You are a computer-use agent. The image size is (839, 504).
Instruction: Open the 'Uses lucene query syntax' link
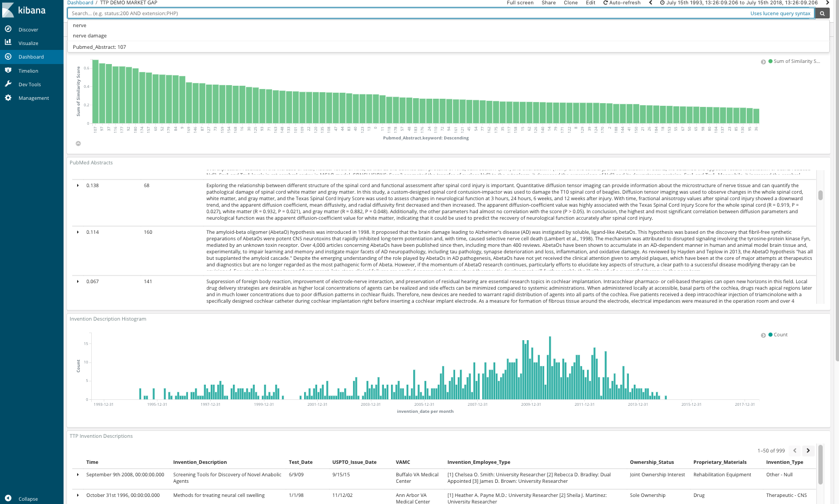pyautogui.click(x=780, y=14)
